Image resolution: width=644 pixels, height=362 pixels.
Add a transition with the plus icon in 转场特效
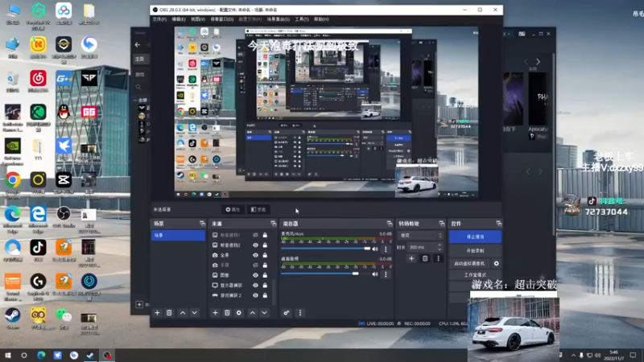411,258
